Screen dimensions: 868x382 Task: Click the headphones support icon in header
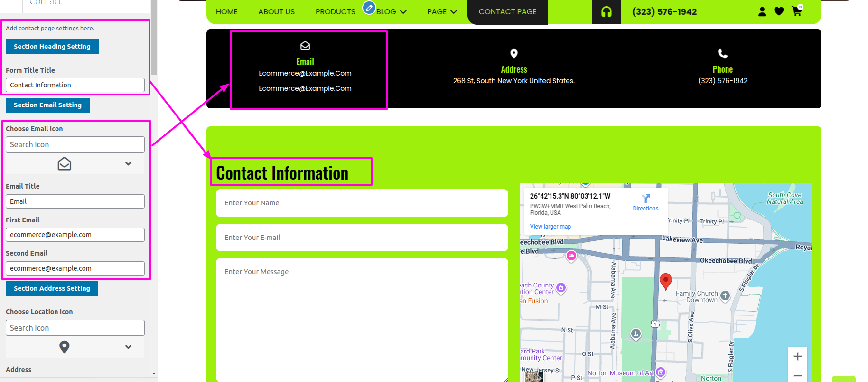pos(606,12)
